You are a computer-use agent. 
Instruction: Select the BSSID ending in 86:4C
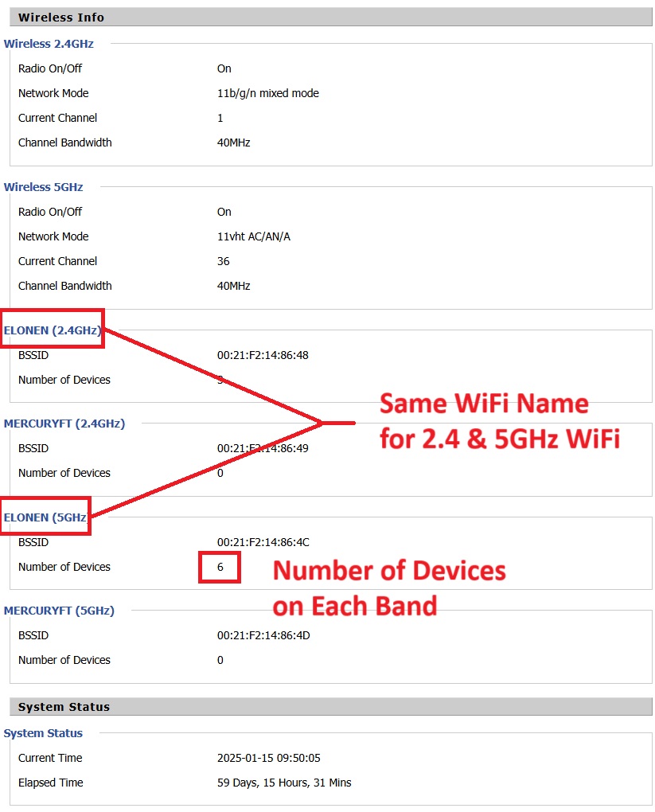click(263, 542)
